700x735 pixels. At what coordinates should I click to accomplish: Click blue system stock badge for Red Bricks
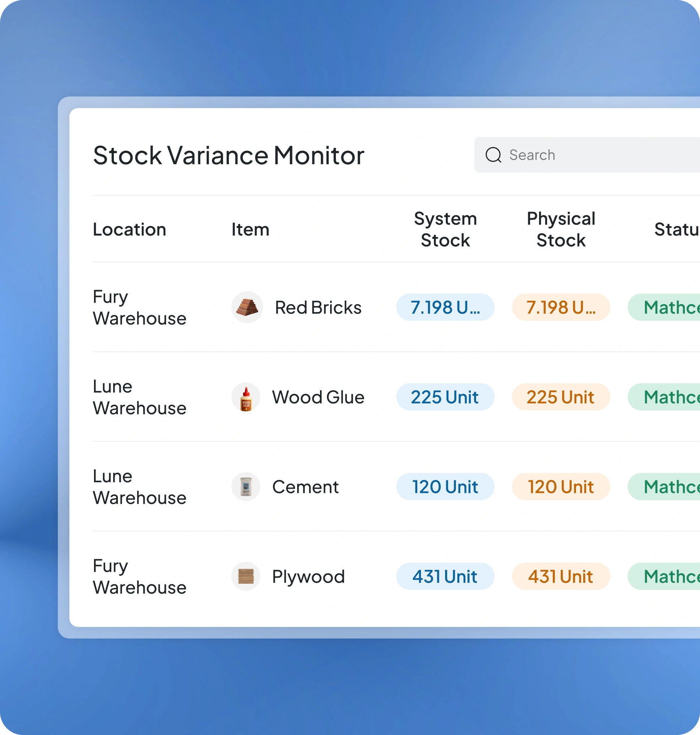click(445, 307)
